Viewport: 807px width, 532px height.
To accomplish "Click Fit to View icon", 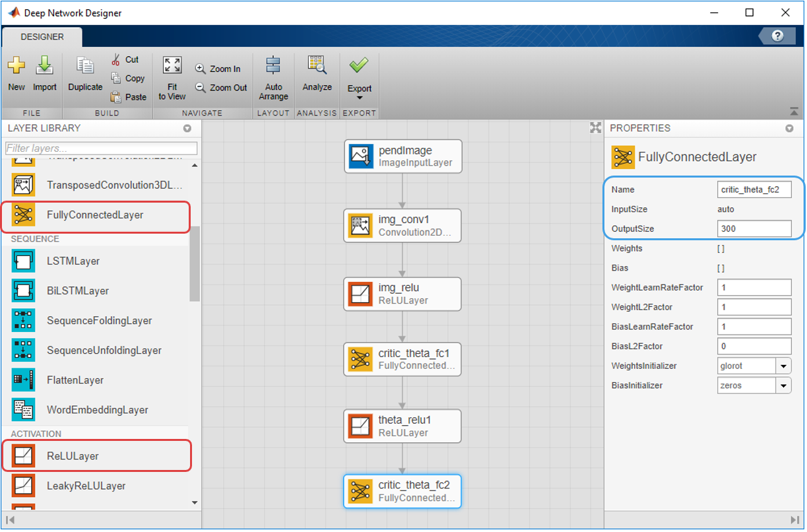I will [x=172, y=65].
